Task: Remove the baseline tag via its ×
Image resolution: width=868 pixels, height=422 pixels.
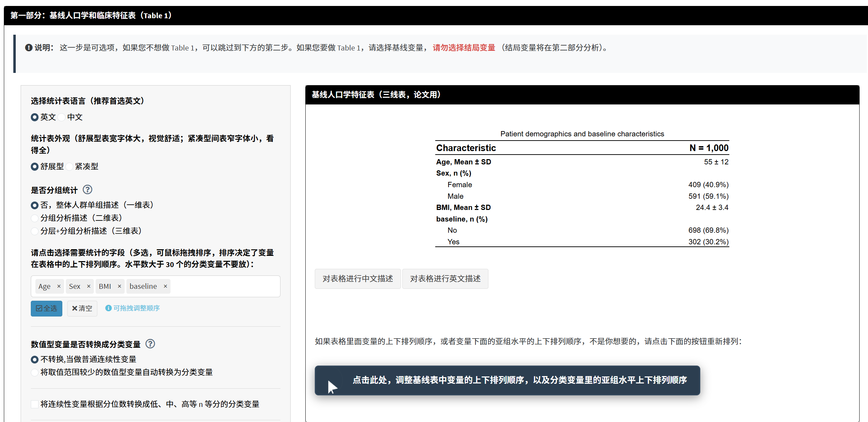Action: [x=165, y=286]
